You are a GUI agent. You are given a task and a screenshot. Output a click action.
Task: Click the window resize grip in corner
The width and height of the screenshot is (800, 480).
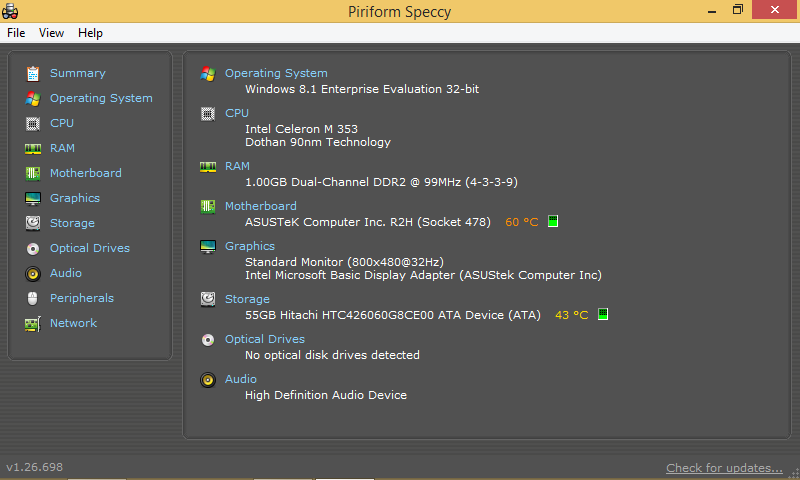click(793, 473)
